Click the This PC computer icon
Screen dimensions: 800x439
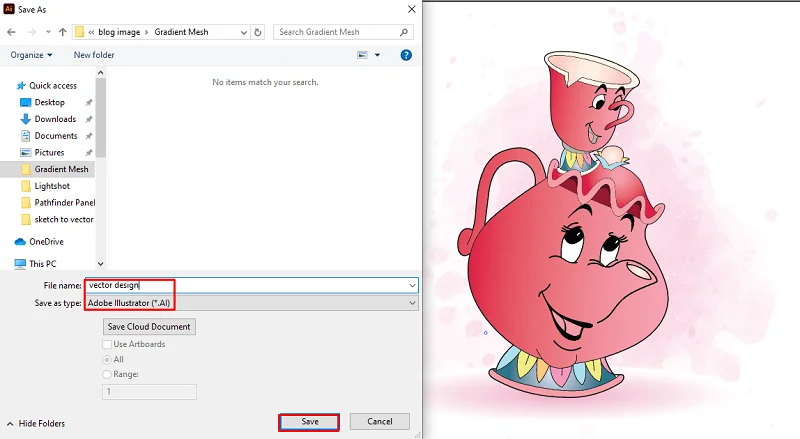(x=20, y=264)
